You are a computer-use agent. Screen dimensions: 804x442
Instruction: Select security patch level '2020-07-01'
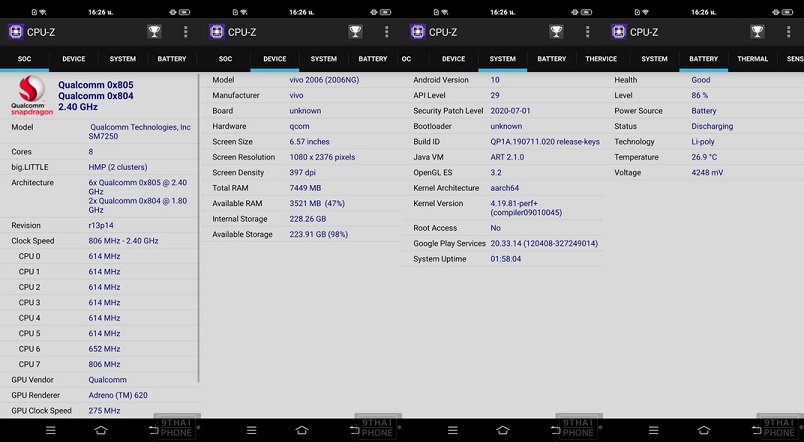[511, 111]
